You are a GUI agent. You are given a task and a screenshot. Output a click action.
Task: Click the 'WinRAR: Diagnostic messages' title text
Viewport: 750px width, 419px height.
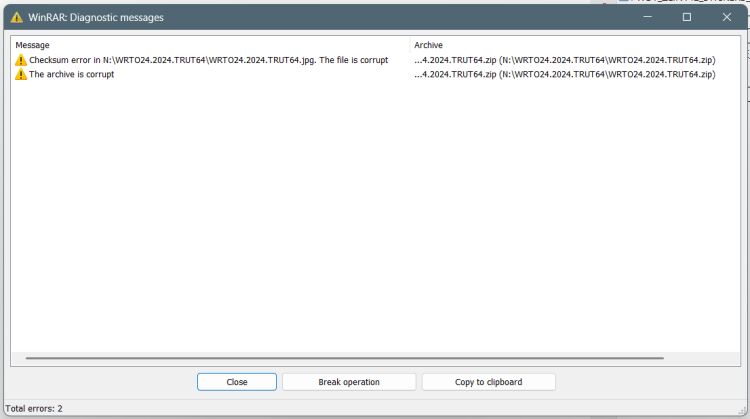96,17
